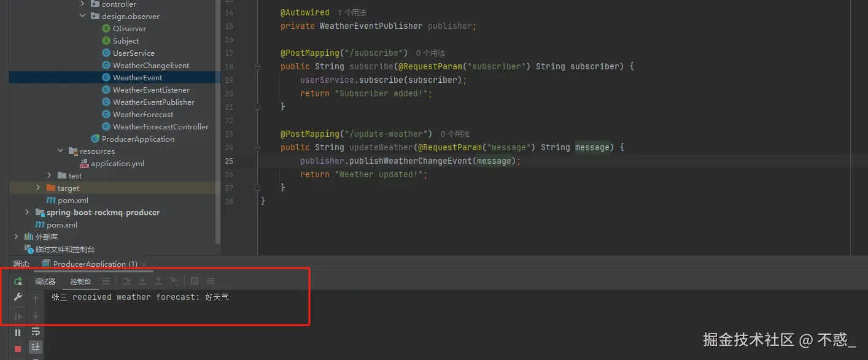Click the console down-arrow stack trace icon
Screen dimensions: 868x360
[x=36, y=315]
